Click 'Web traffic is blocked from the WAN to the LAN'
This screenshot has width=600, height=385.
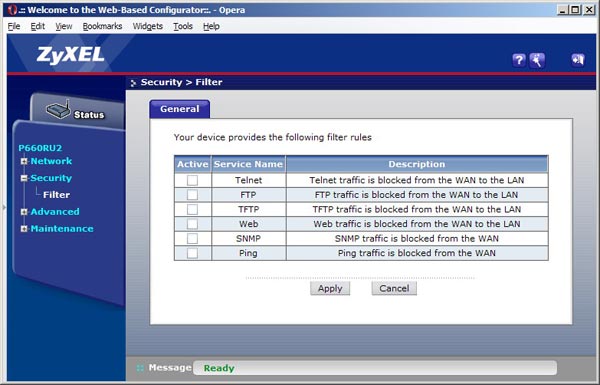point(417,224)
